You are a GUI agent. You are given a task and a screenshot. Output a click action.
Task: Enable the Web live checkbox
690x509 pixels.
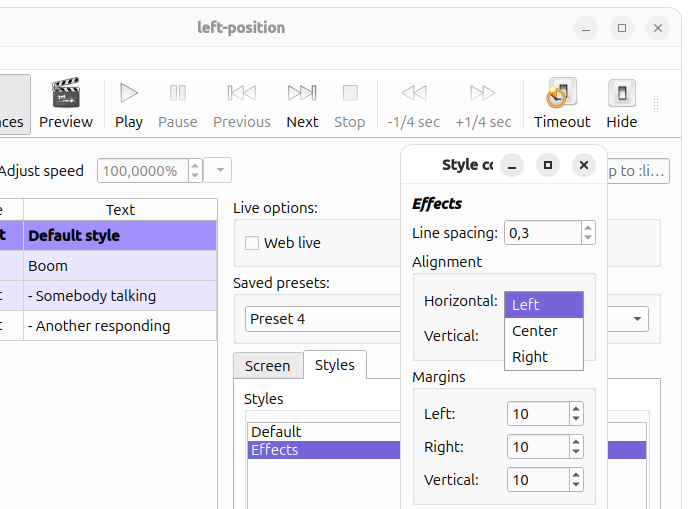click(x=252, y=243)
